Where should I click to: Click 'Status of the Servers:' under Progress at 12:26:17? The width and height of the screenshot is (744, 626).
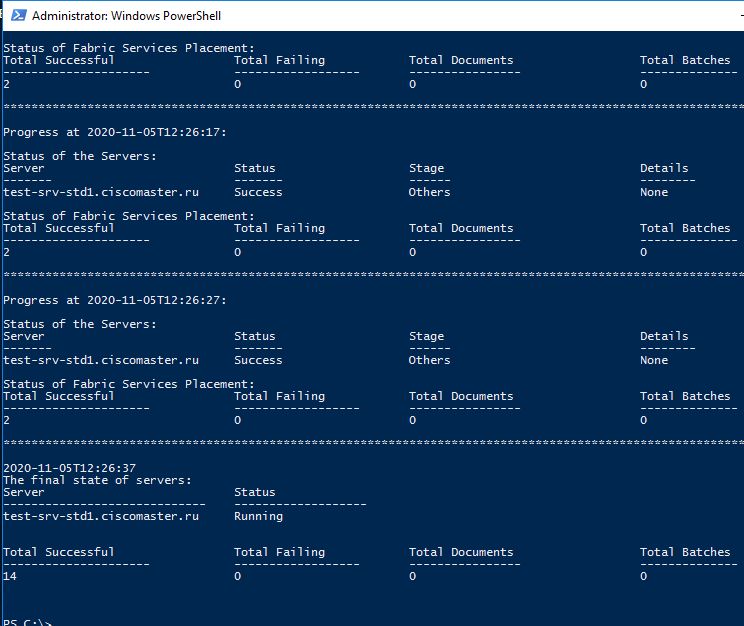pyautogui.click(x=80, y=156)
